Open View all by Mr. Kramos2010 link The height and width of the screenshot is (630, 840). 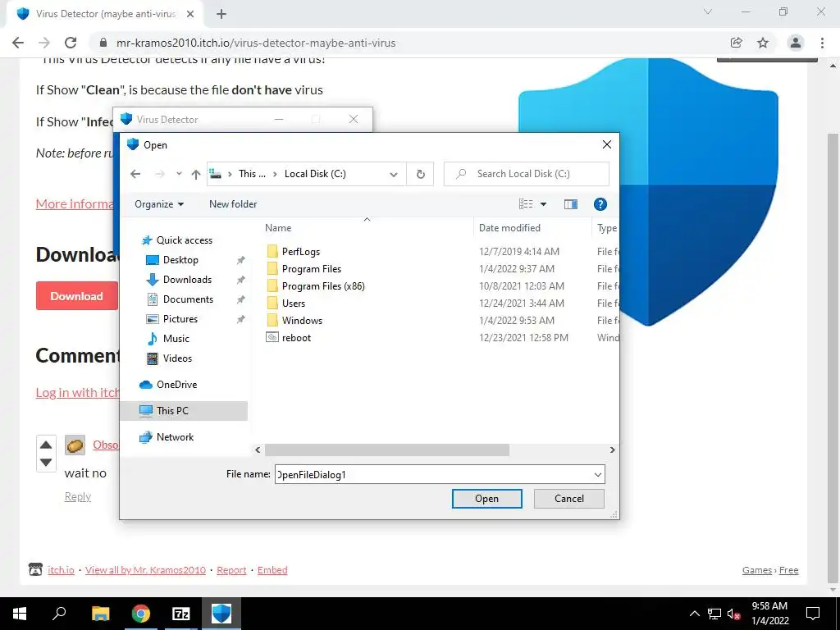tap(145, 570)
